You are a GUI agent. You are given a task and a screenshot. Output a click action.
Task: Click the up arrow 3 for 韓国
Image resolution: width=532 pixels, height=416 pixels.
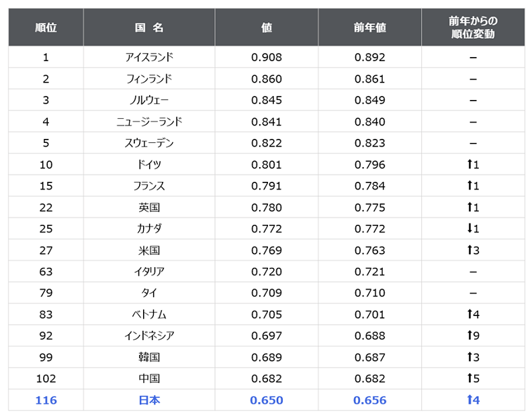pos(473,357)
